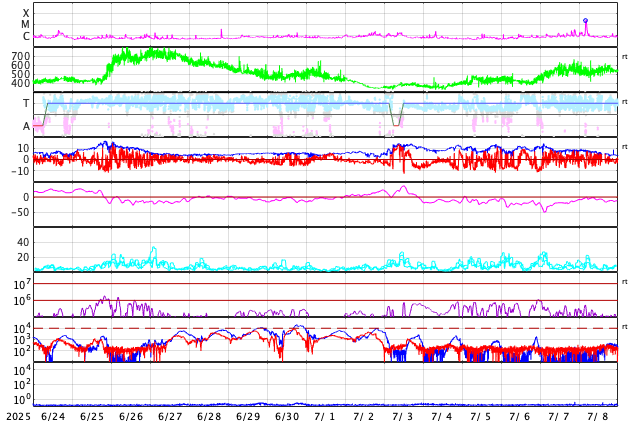The width and height of the screenshot is (634, 424).
Task: Click the 500 solar wind speed tick
Action: [x=21, y=74]
